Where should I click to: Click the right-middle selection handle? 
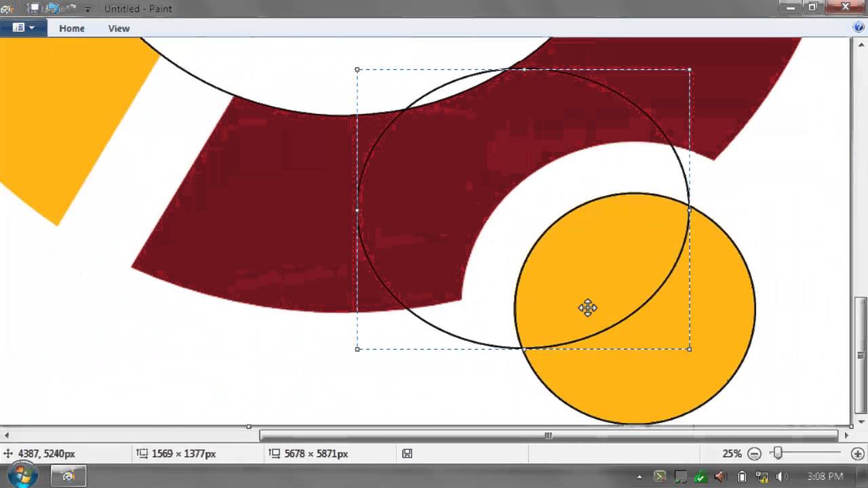pyautogui.click(x=690, y=209)
